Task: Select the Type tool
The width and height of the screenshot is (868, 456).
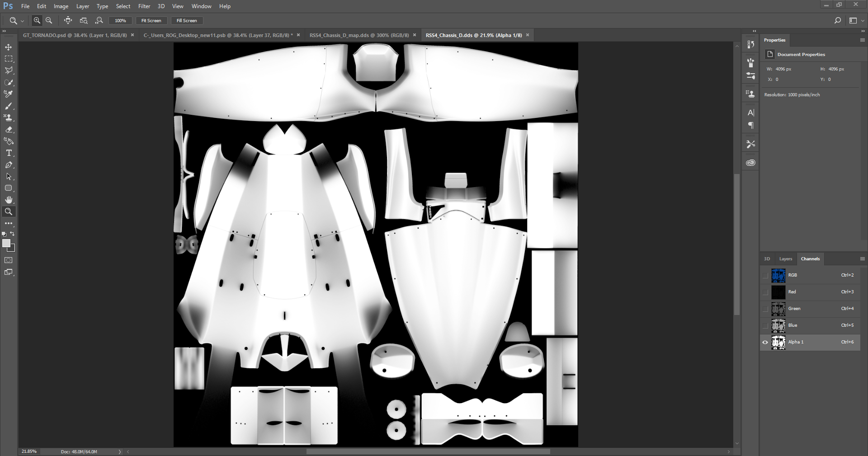Action: point(9,153)
